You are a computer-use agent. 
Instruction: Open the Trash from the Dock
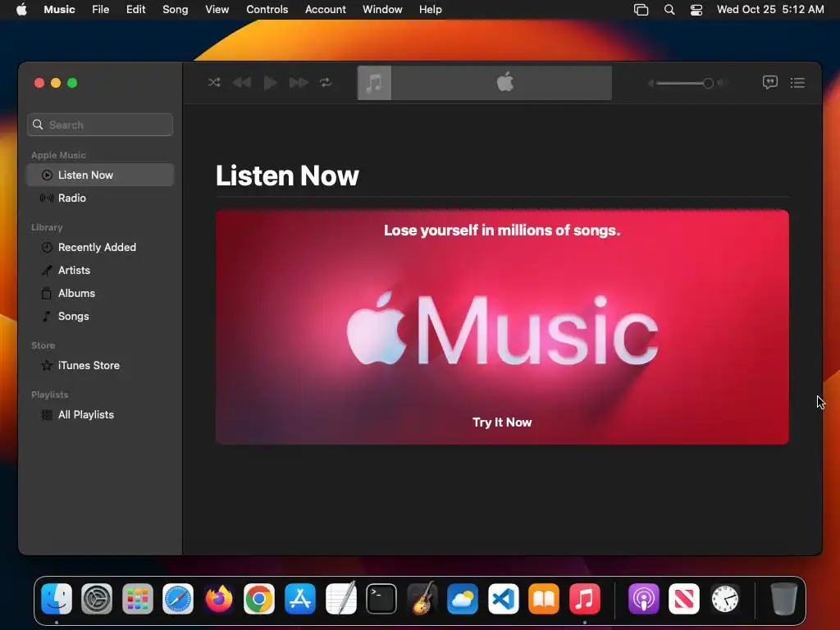pyautogui.click(x=783, y=598)
